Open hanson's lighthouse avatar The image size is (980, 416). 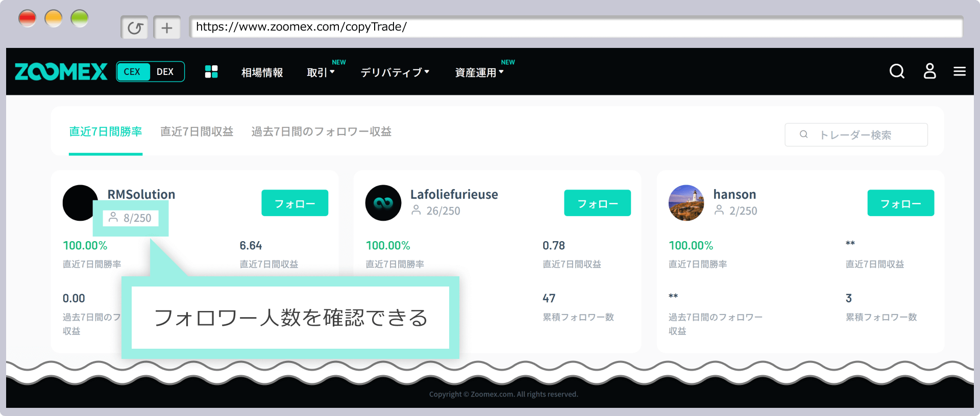tap(686, 202)
